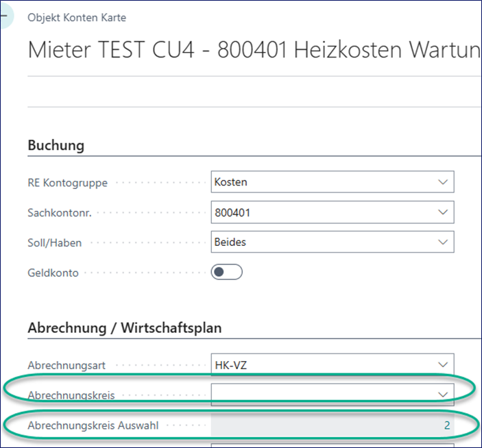This screenshot has height=448, width=482.
Task: Expand the Soll/Haben dropdown arrow
Action: pos(441,242)
